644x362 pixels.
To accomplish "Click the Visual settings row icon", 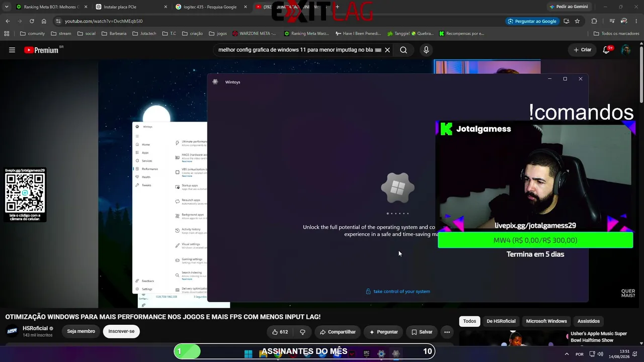I will [177, 245].
